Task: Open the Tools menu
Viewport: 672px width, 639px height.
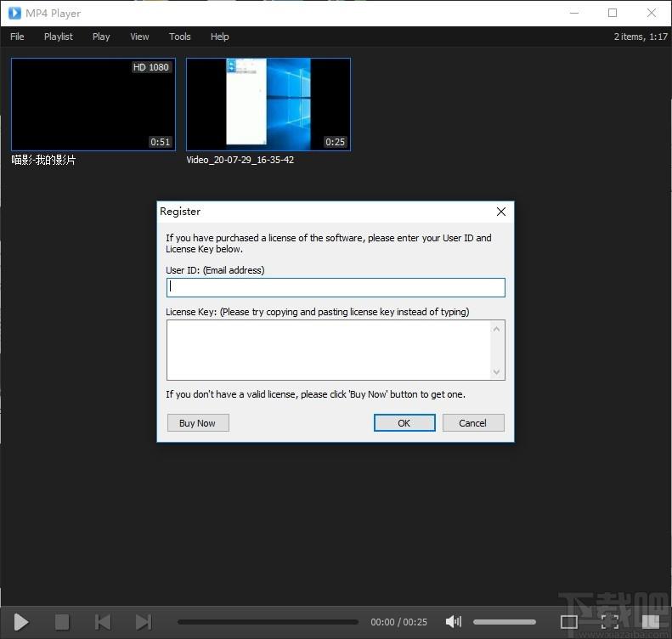Action: [179, 37]
